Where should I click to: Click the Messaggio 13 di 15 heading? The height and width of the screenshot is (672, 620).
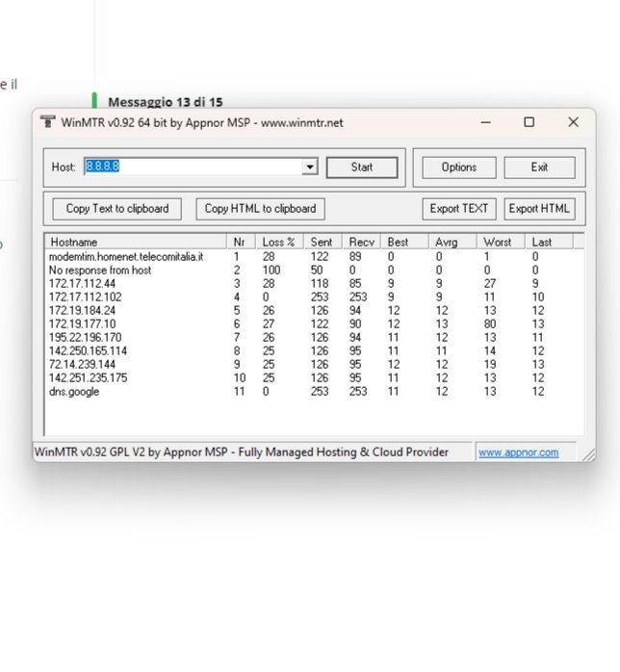point(166,102)
